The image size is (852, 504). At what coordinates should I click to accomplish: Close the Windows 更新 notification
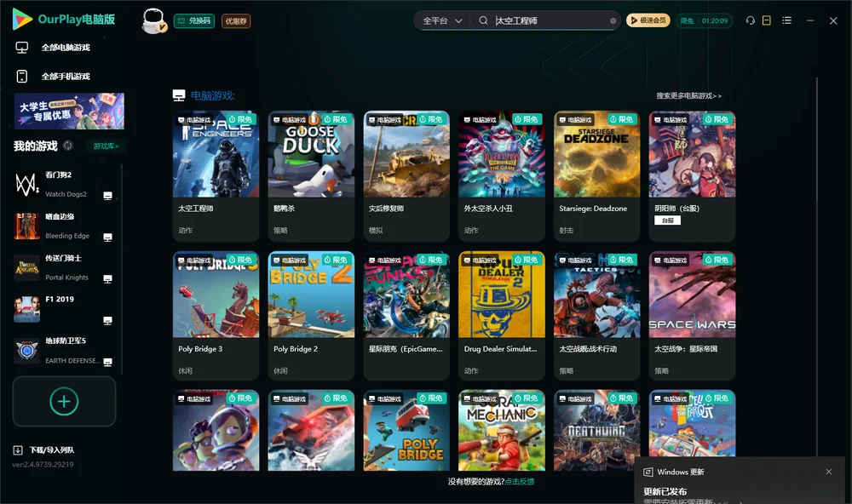coord(829,472)
